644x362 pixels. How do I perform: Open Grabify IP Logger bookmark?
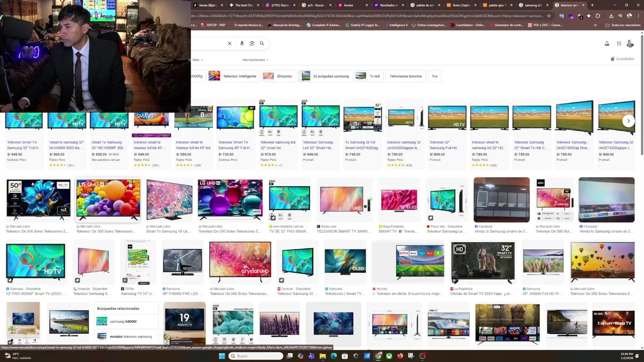[x=362, y=25]
